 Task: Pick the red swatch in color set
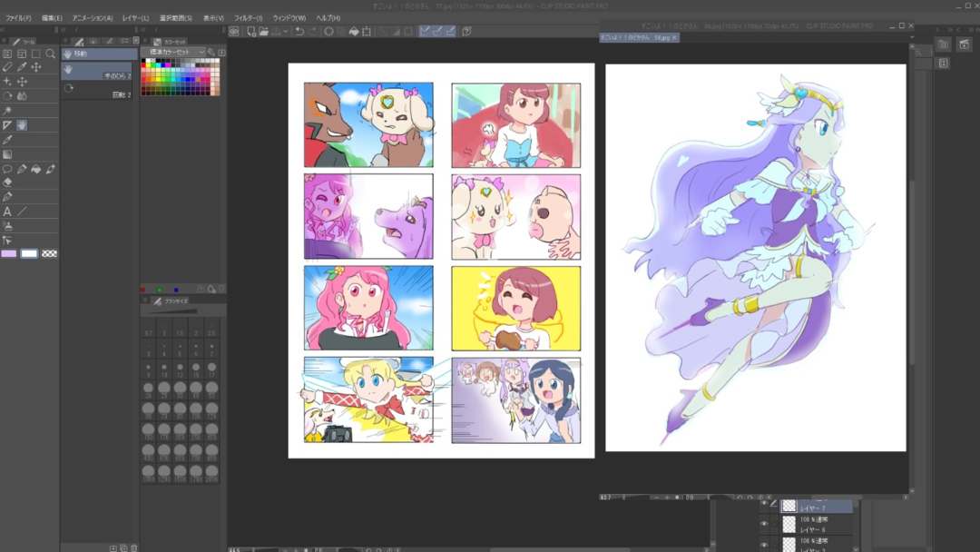[x=145, y=67]
